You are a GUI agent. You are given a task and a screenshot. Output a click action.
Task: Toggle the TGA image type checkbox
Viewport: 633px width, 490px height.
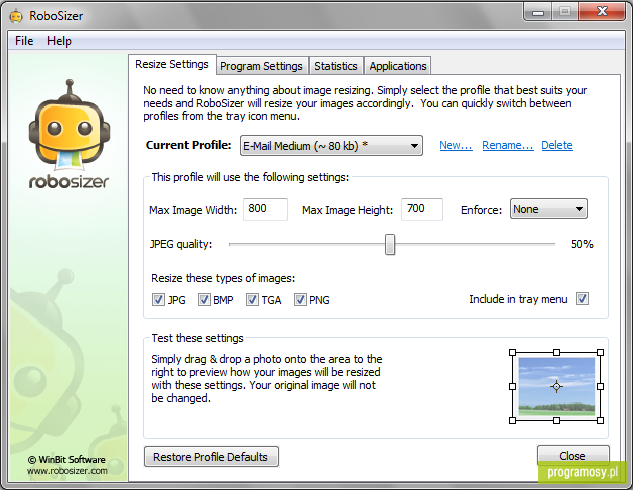[x=252, y=299]
